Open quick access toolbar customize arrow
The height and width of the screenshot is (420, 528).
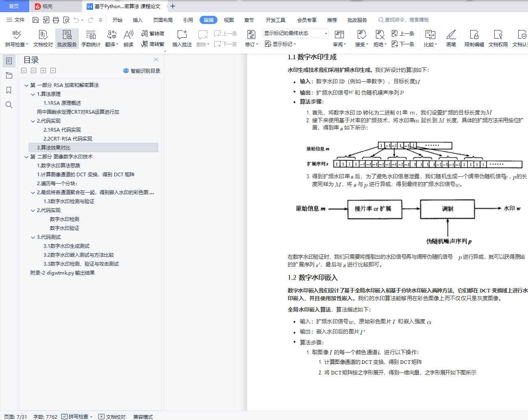point(100,20)
